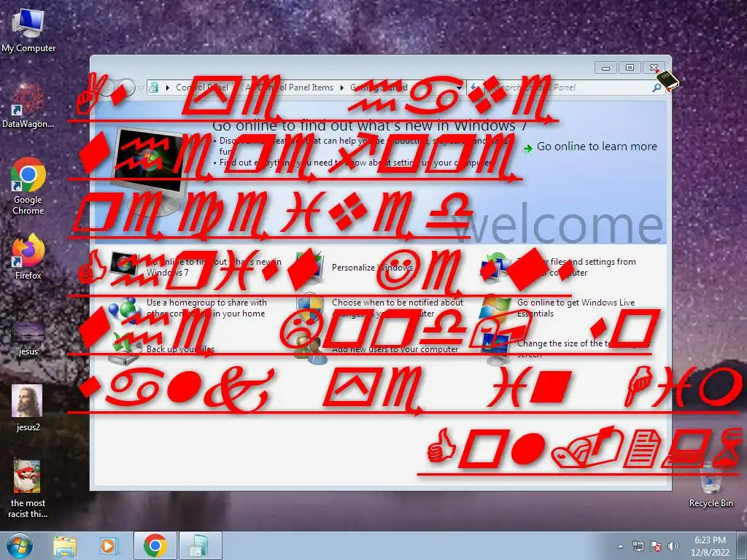Image resolution: width=747 pixels, height=560 pixels.
Task: Open the network tray icon
Action: 638,547
